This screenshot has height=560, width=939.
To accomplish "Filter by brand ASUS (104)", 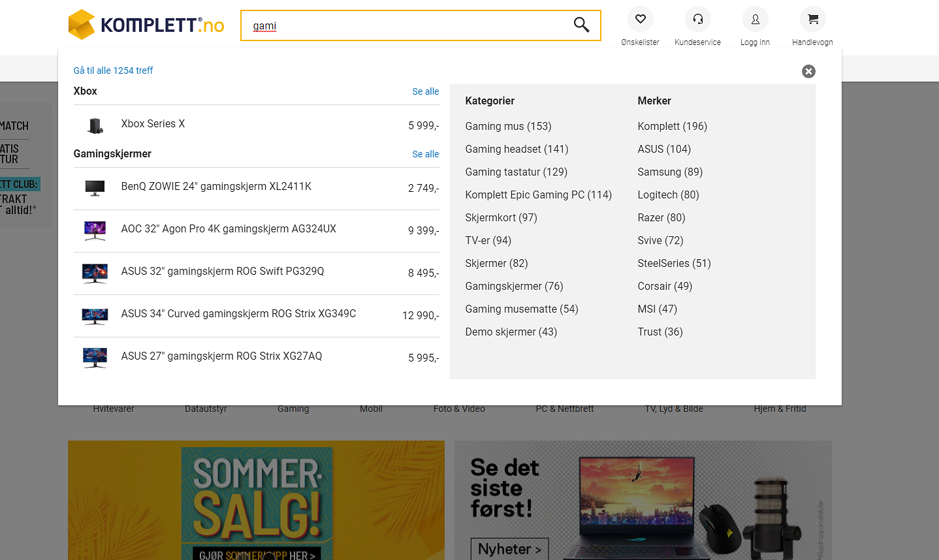I will pos(664,149).
